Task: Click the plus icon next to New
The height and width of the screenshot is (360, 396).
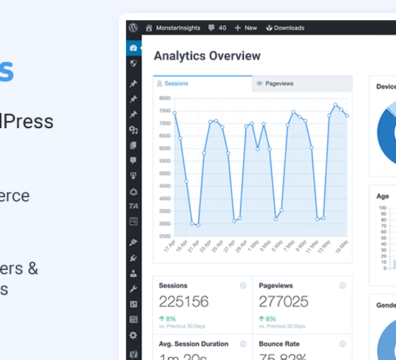Action: [x=238, y=28]
